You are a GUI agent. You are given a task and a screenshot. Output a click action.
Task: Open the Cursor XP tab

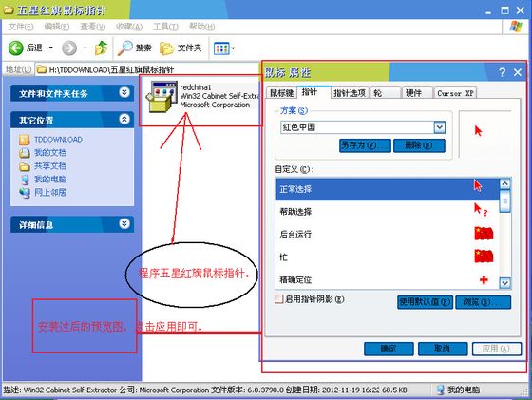click(x=455, y=93)
